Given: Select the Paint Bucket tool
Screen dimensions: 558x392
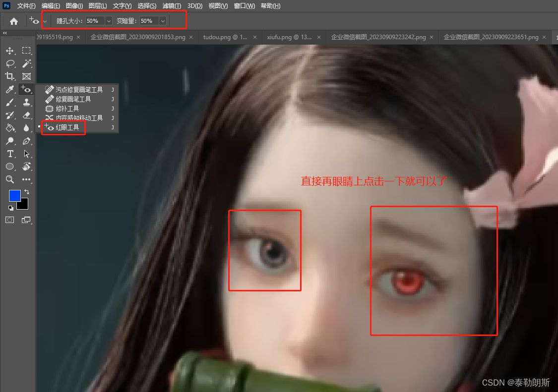Looking at the screenshot, I should (10, 128).
